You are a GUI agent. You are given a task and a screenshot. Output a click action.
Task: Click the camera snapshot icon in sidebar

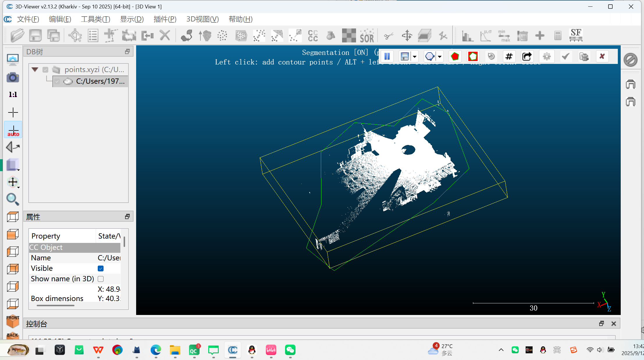13,77
